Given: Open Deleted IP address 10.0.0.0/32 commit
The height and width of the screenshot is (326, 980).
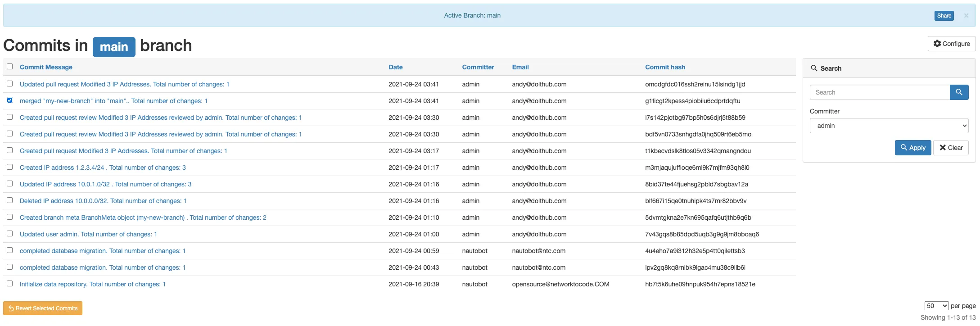Looking at the screenshot, I should [103, 201].
